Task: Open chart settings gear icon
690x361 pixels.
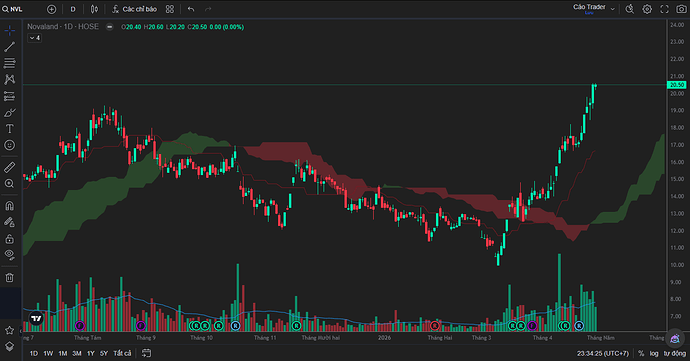Action: tap(647, 9)
